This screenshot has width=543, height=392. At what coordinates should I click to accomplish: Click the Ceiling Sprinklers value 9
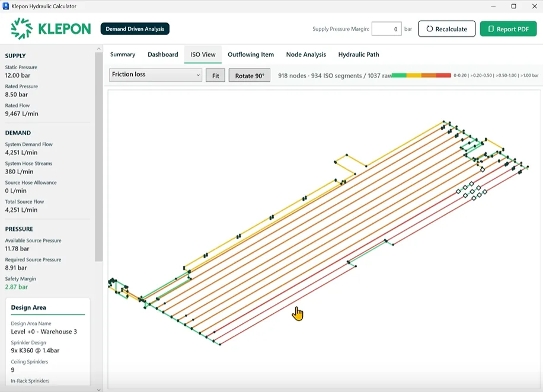[x=13, y=370]
